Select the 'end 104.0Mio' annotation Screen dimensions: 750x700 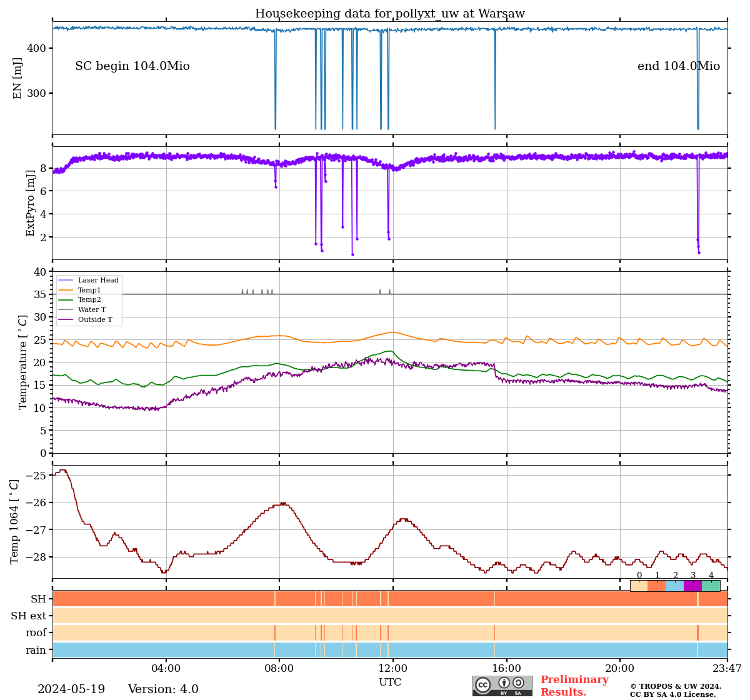coord(679,66)
